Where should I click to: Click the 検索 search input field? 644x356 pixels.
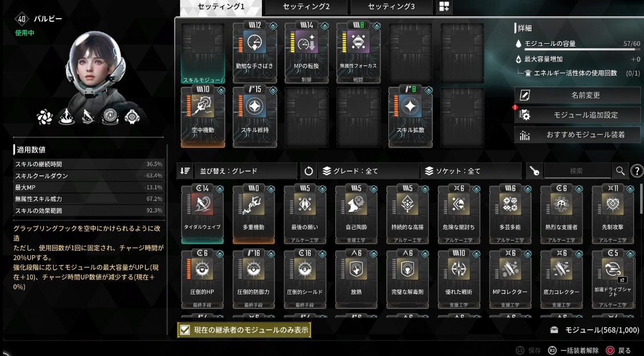577,171
